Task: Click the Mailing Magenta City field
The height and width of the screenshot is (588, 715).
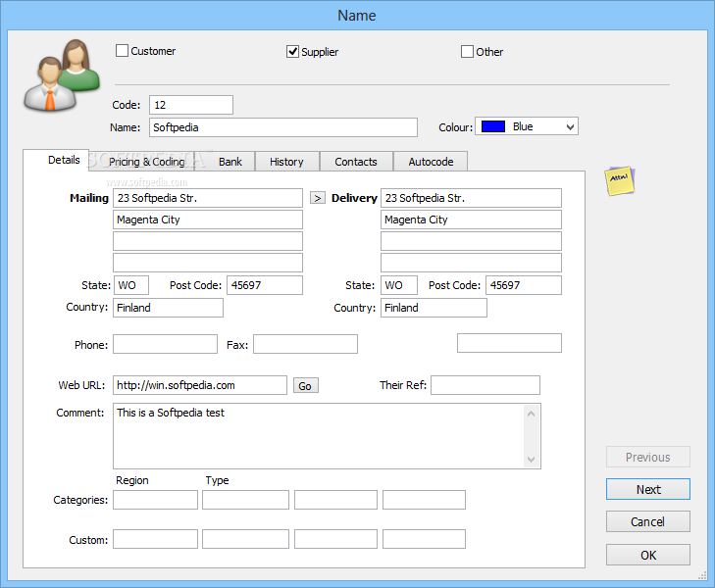Action: point(208,220)
